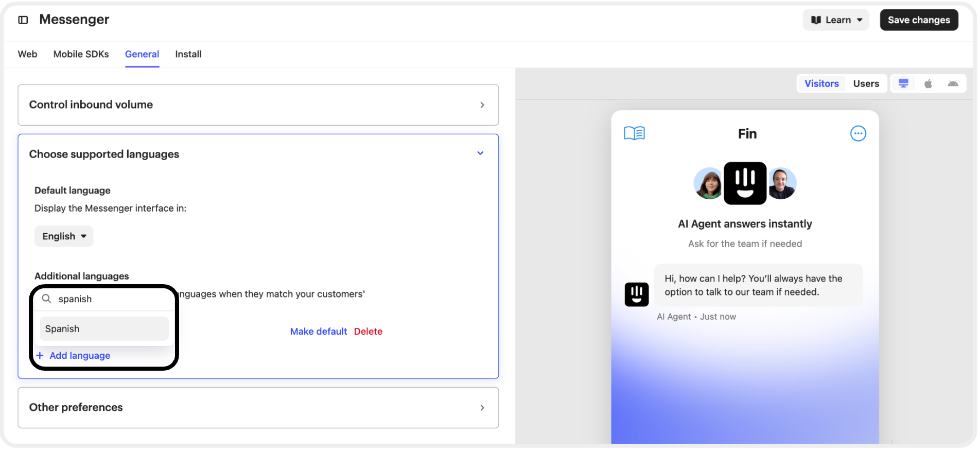This screenshot has height=451, width=980.
Task: Select Spanish from the search results
Action: click(x=104, y=329)
